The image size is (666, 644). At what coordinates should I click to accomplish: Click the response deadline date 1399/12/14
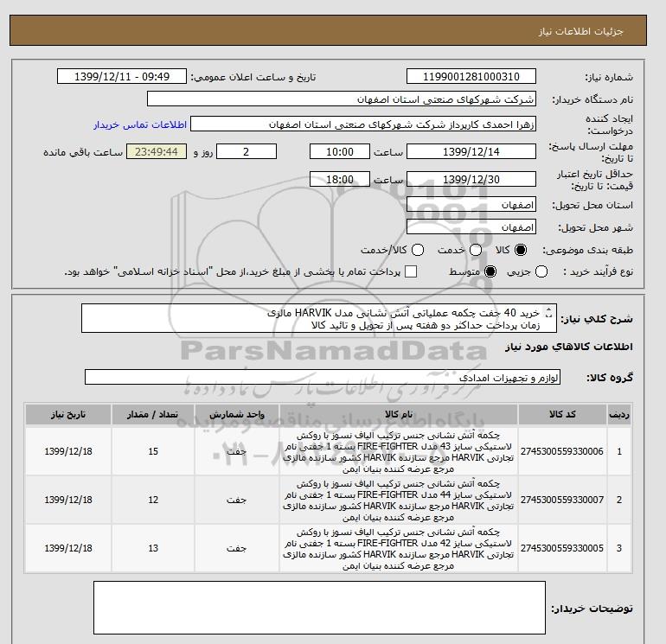pos(471,151)
